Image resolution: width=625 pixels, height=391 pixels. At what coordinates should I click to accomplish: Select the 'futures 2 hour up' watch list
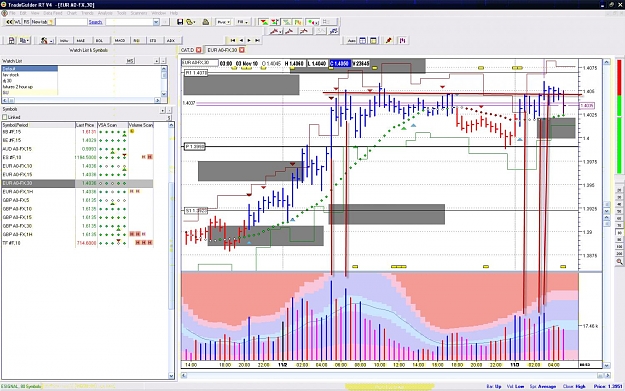coord(30,86)
